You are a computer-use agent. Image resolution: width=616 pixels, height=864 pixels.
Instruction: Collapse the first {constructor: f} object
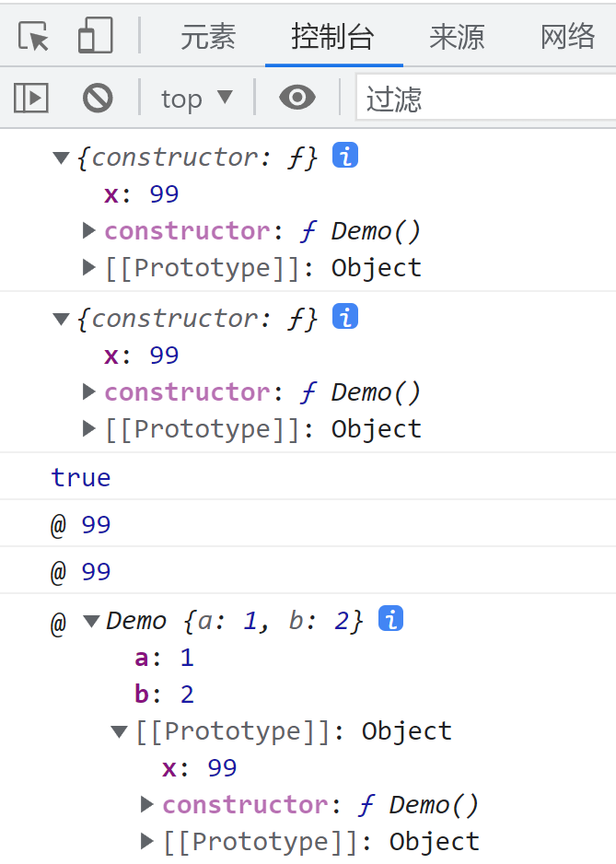click(62, 158)
